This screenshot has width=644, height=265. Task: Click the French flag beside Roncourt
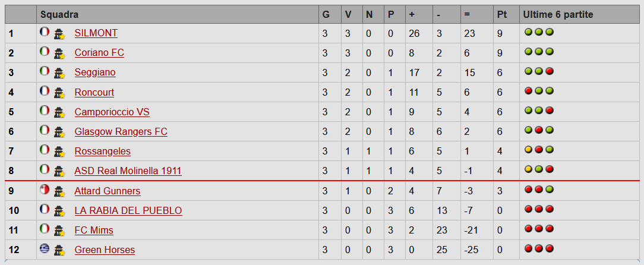[44, 91]
